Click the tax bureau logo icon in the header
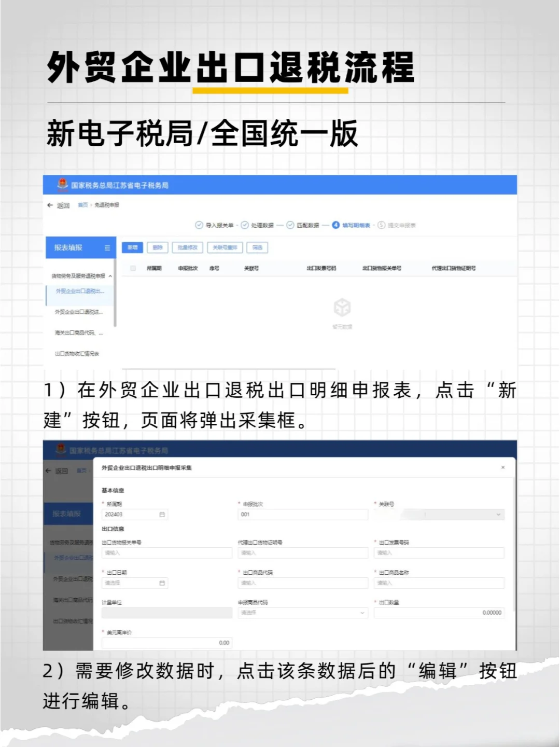560x747 pixels. 63,185
